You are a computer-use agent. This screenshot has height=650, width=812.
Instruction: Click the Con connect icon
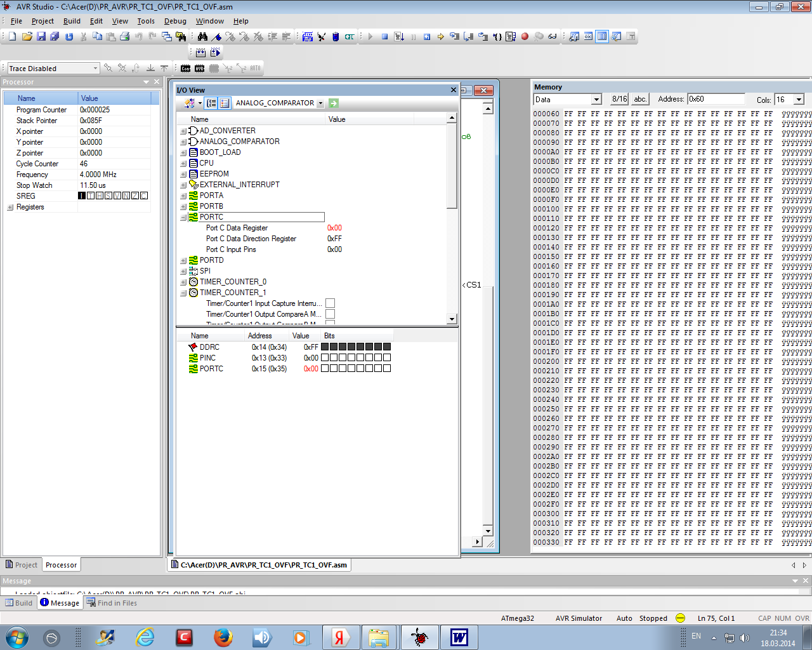(185, 68)
